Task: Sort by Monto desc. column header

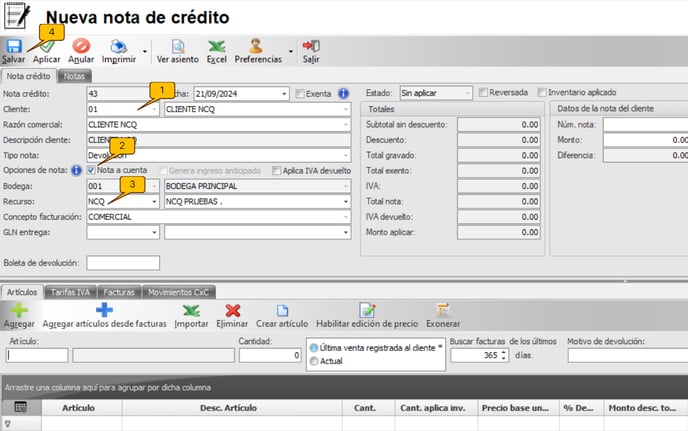Action: click(x=645, y=408)
